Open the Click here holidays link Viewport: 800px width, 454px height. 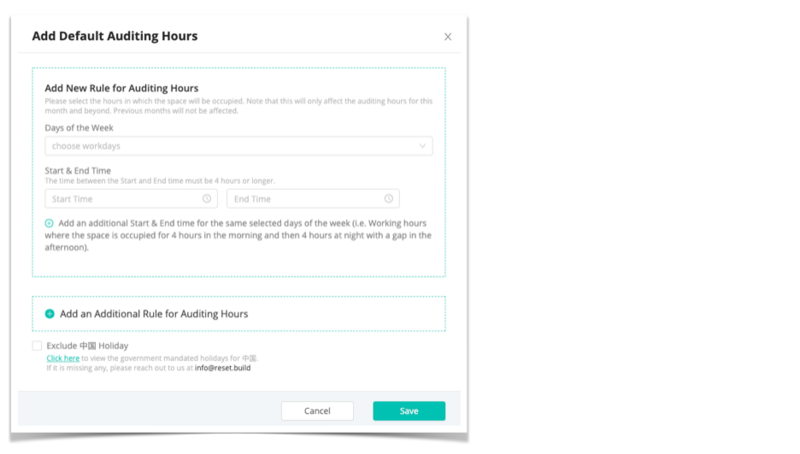tap(63, 358)
